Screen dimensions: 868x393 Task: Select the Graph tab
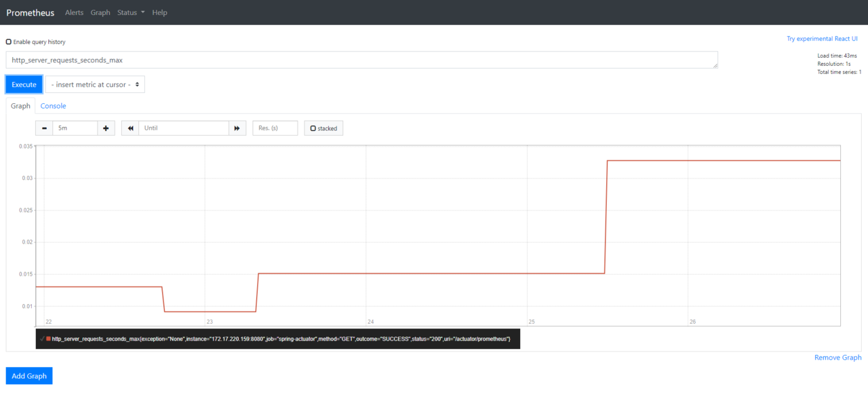pos(20,106)
